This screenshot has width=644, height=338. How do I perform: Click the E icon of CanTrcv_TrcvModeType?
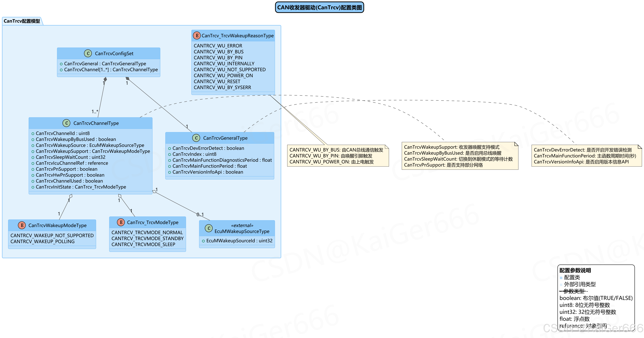121,222
